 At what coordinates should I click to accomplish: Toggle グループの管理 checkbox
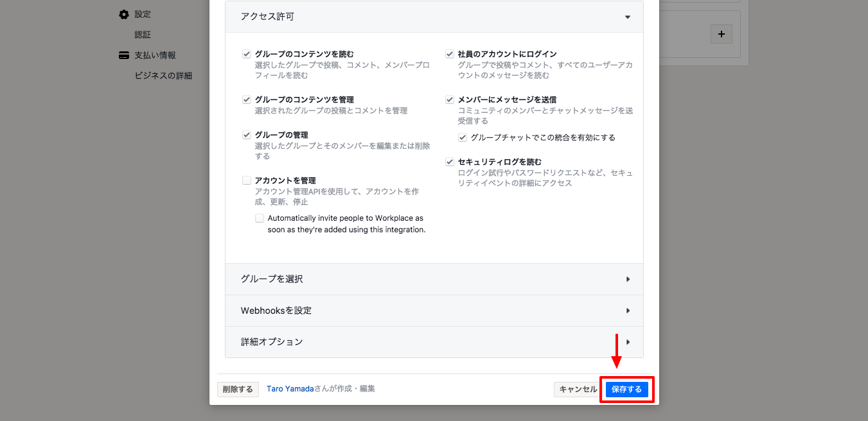(x=247, y=135)
